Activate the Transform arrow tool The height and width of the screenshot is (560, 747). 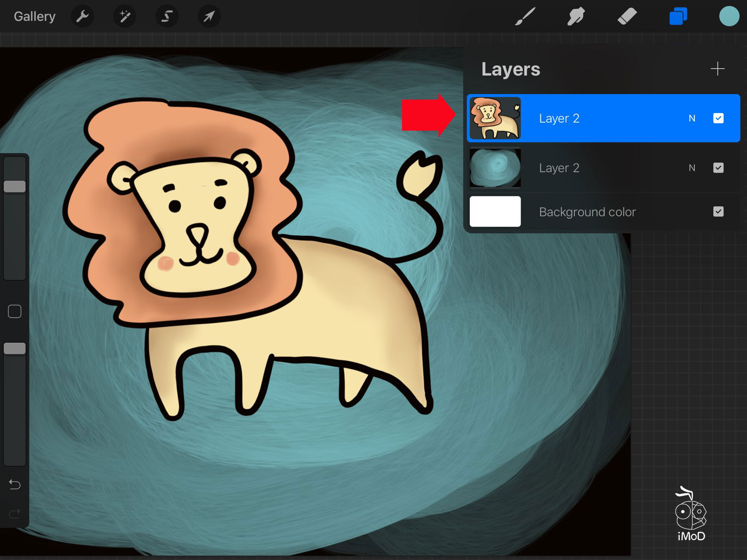209,17
